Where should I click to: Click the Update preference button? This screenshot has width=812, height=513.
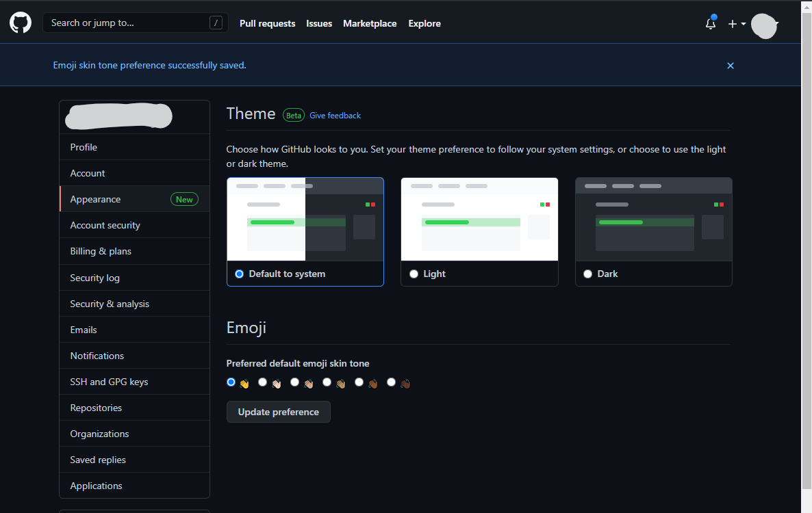pyautogui.click(x=279, y=412)
